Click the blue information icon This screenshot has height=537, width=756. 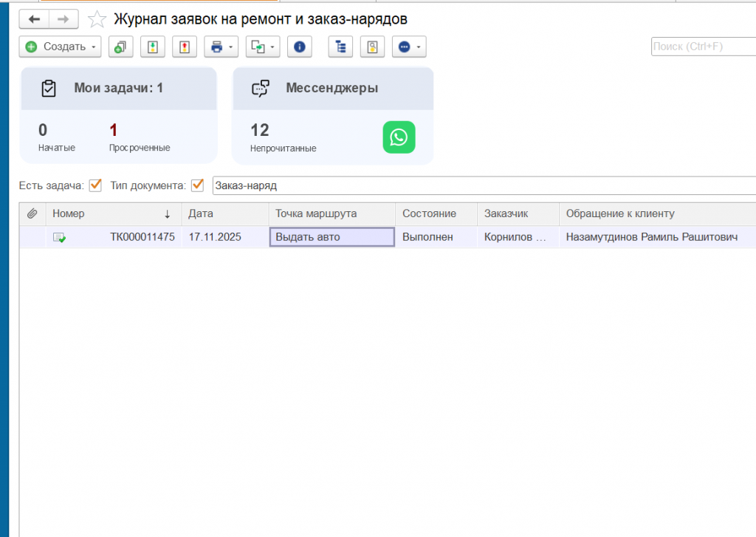[x=299, y=47]
